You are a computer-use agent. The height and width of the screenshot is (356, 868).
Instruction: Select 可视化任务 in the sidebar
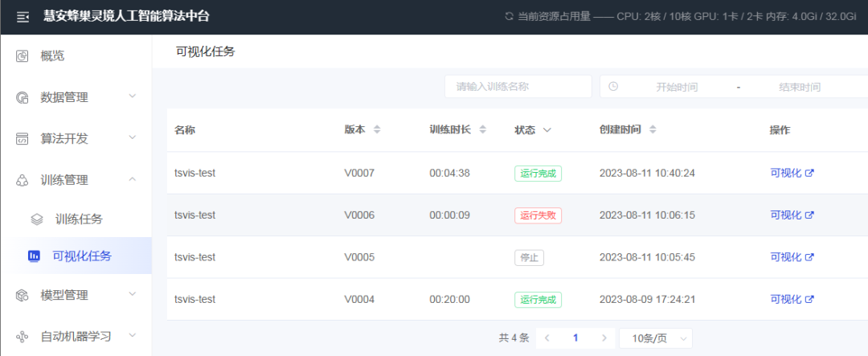tap(82, 256)
